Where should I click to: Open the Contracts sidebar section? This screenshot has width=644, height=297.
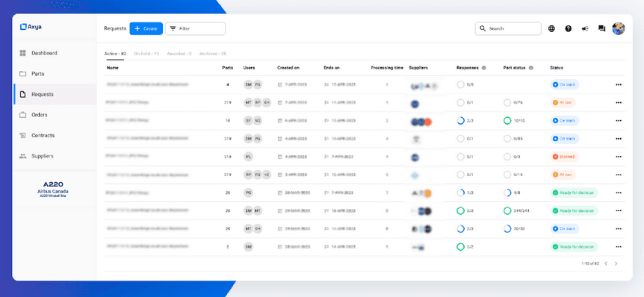click(55, 135)
